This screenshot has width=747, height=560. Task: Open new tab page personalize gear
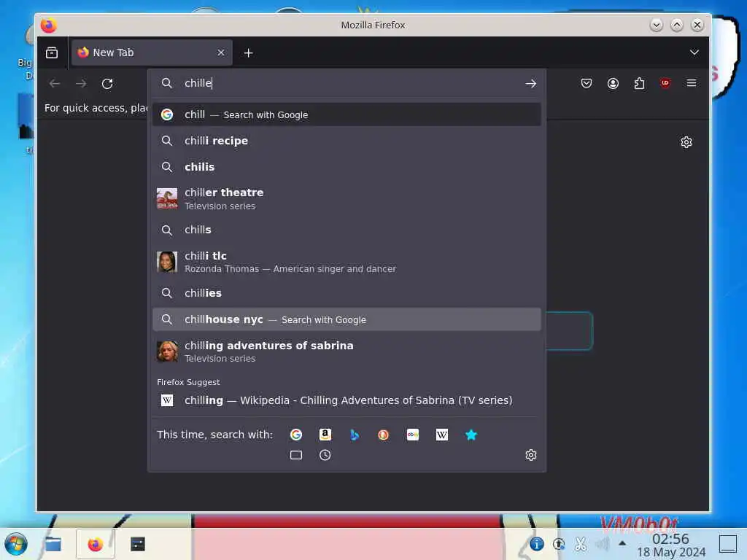[686, 142]
